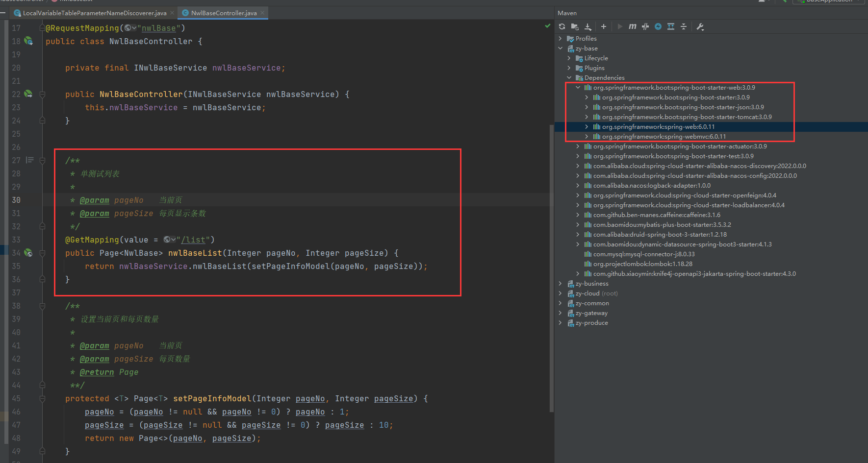Expand the Lifecycle node

click(569, 58)
